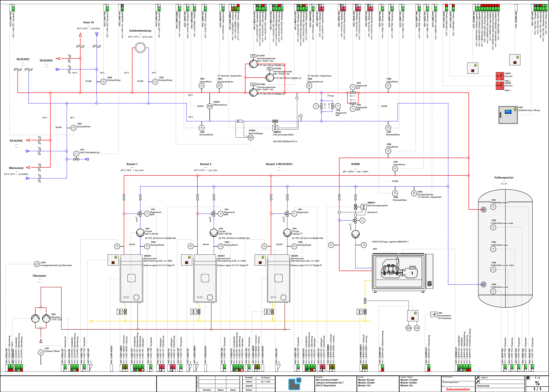The width and height of the screenshot is (549, 392).
Task: Select the Kessel 3 (RESERVE) boiler body
Action: coord(278,278)
